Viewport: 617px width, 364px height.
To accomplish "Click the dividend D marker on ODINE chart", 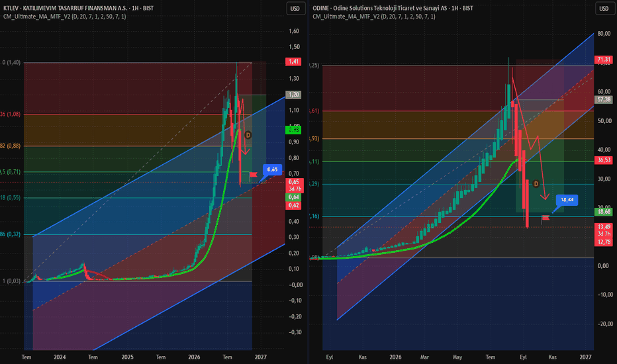I will 536,184.
